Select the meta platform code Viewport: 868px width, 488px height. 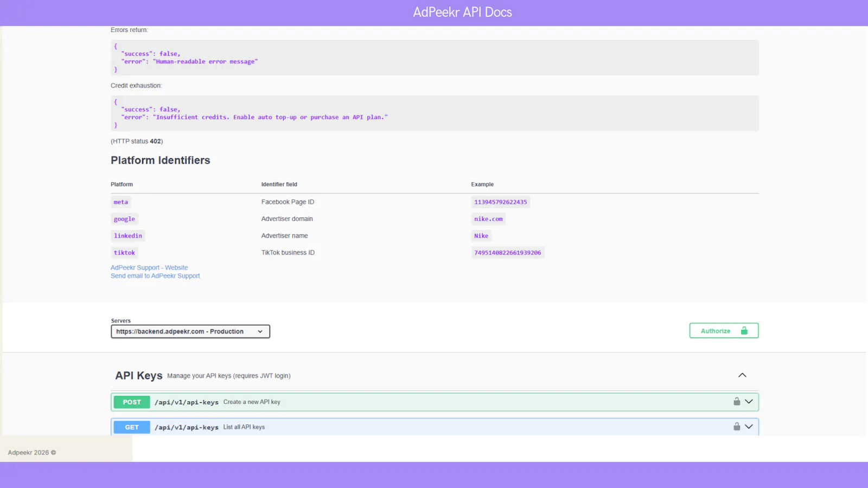(x=121, y=202)
